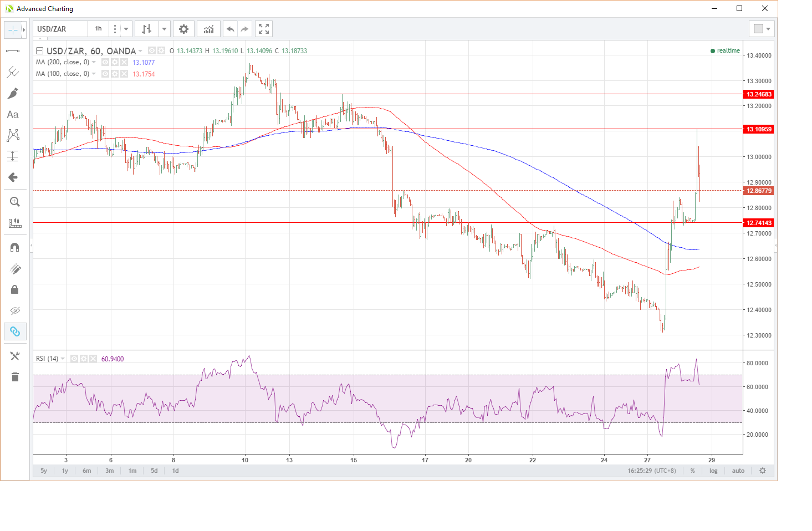Viewport: 812px width, 531px height.
Task: Open the interval dropdown arrow
Action: pyautogui.click(x=126, y=29)
